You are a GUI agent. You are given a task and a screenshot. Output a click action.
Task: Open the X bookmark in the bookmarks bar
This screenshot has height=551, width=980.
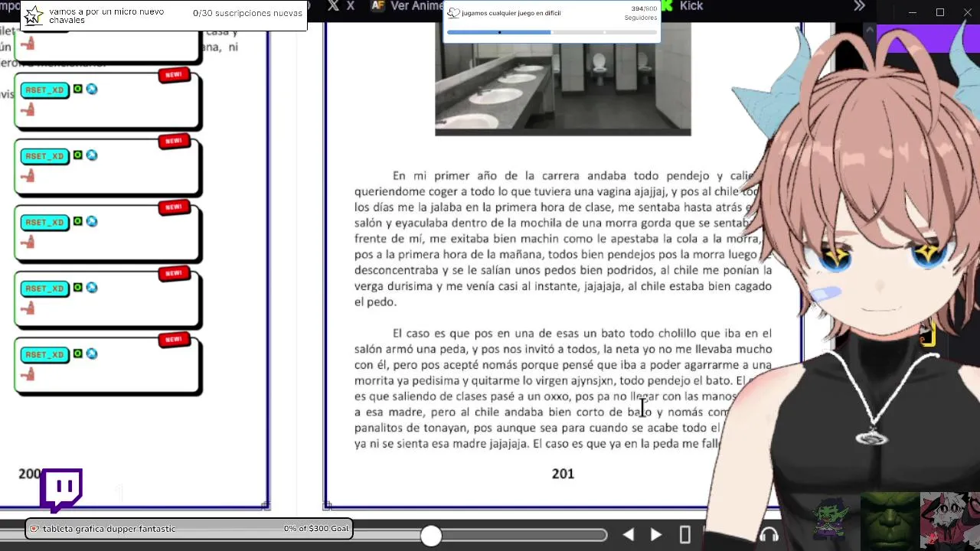pos(341,5)
